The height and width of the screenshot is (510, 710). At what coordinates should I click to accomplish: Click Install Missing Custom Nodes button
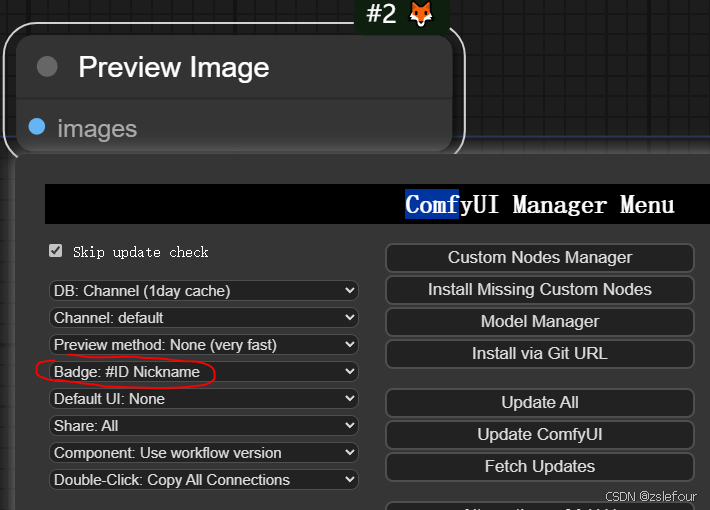click(x=540, y=289)
